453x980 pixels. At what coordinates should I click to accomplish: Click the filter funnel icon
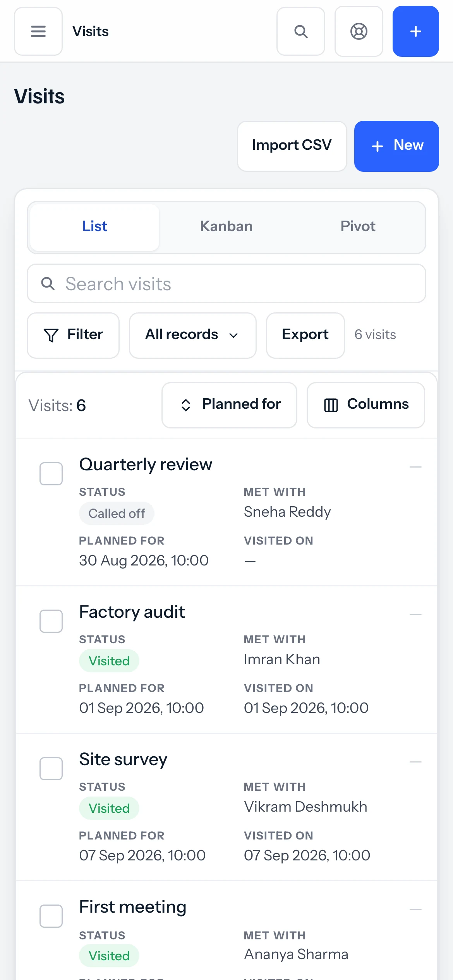click(x=51, y=335)
